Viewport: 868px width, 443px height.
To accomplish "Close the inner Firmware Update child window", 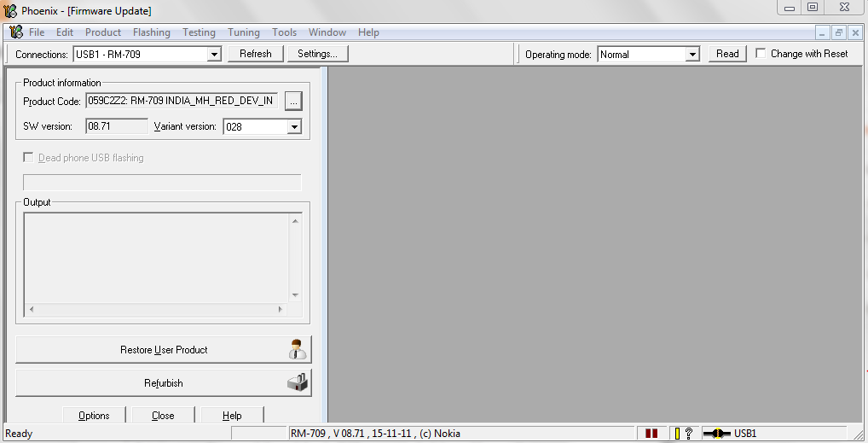I will [x=854, y=32].
